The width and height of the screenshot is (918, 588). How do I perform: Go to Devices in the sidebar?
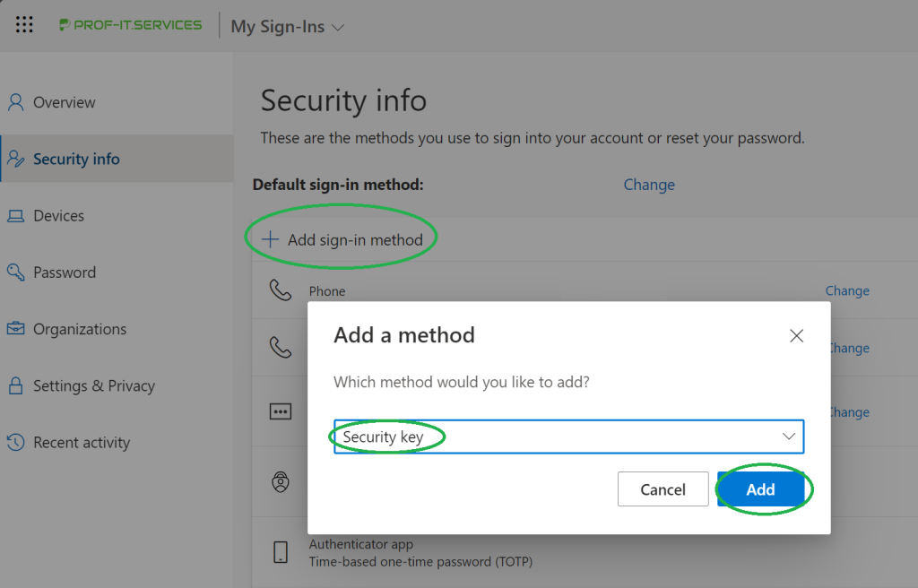coord(58,216)
